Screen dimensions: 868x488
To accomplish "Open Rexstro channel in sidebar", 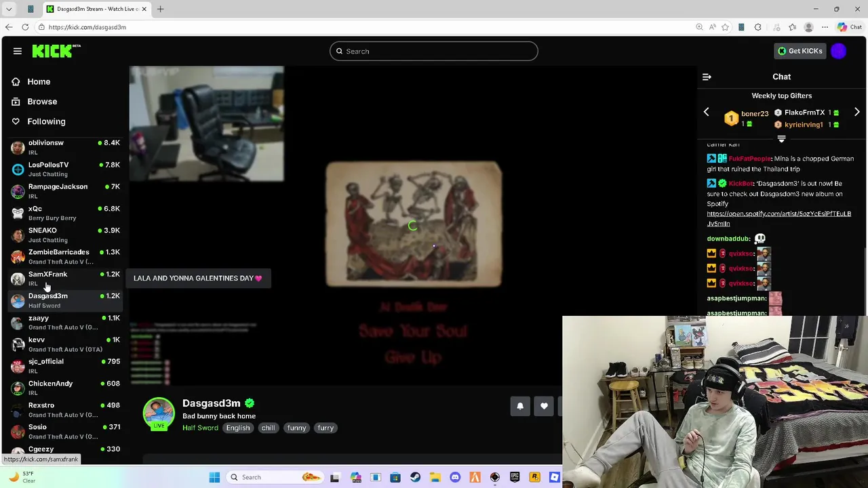I will pos(65,409).
